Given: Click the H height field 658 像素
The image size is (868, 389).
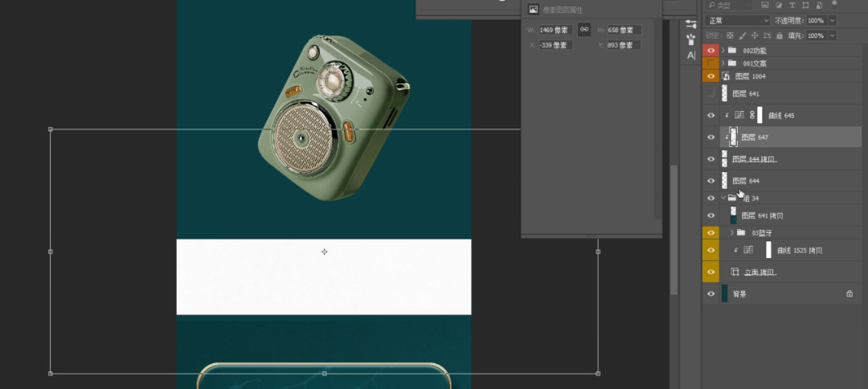Looking at the screenshot, I should click(624, 30).
